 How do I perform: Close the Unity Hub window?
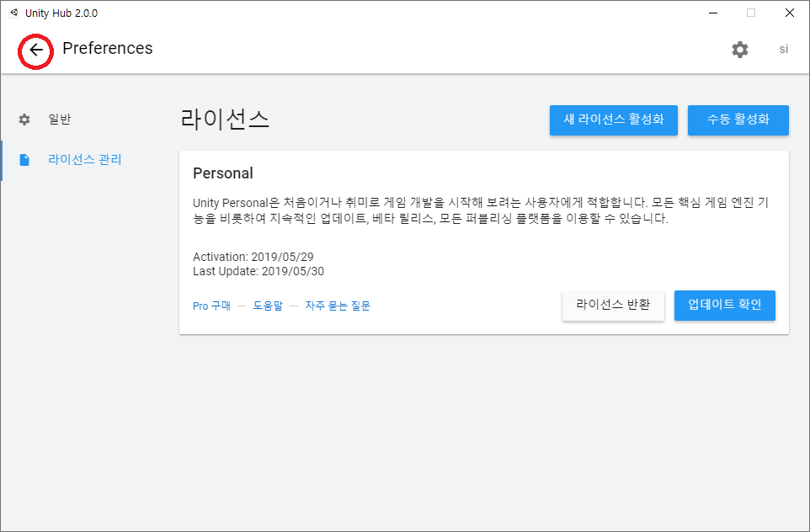[x=789, y=13]
